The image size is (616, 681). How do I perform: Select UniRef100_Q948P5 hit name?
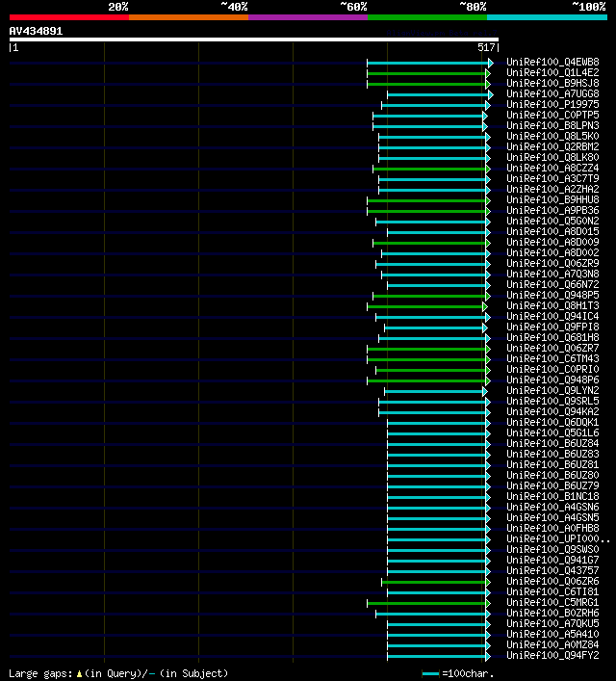(552, 296)
